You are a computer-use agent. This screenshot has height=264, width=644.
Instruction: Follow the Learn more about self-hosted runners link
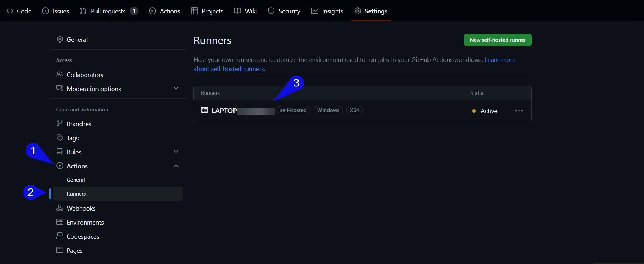pyautogui.click(x=500, y=60)
